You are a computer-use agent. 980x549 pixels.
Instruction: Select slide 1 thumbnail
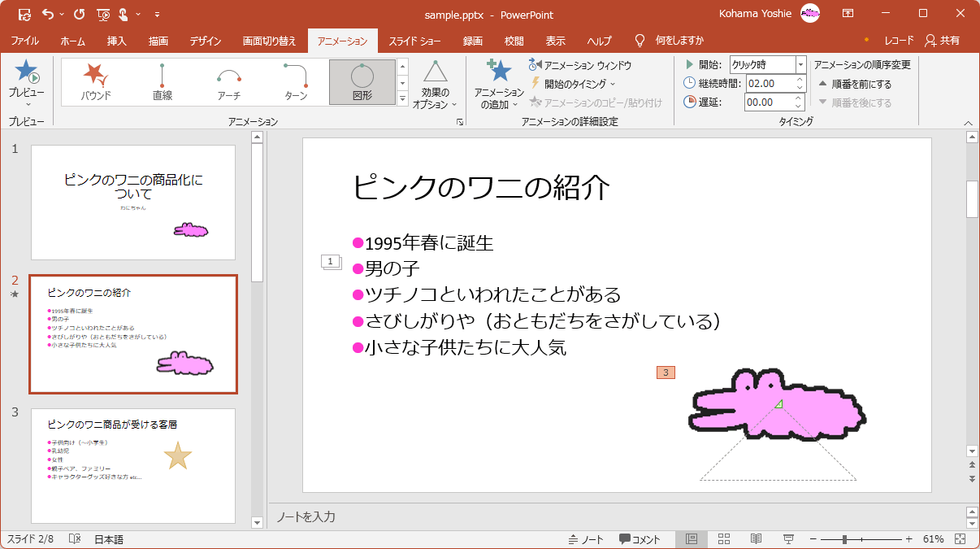point(133,203)
